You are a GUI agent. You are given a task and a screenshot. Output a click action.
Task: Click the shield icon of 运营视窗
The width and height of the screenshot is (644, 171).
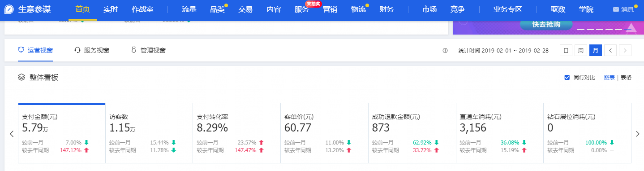(21, 50)
